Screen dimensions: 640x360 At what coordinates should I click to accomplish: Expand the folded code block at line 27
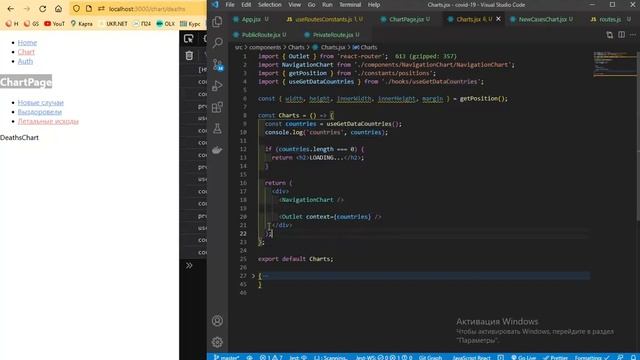coord(253,276)
